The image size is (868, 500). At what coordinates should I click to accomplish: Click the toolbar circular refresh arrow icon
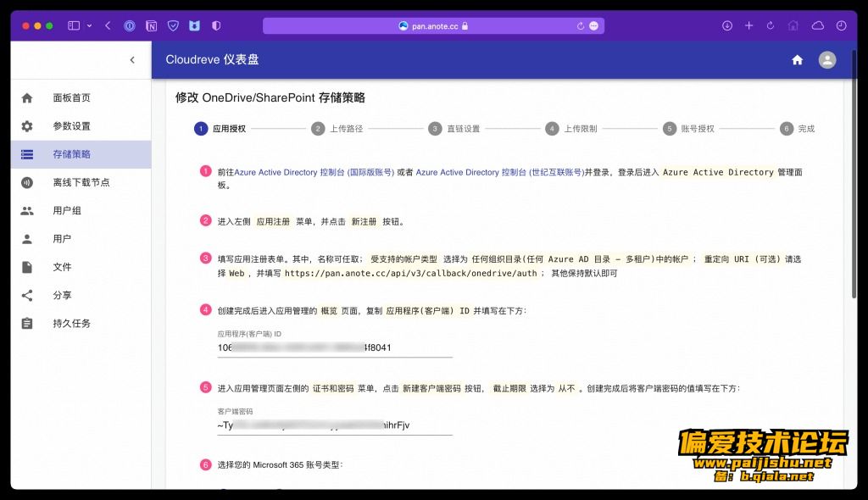(x=770, y=25)
